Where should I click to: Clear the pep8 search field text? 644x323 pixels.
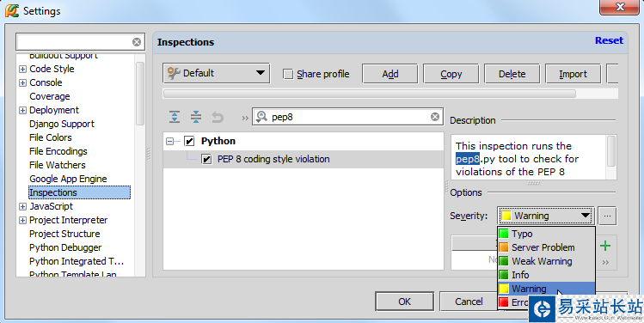435,117
